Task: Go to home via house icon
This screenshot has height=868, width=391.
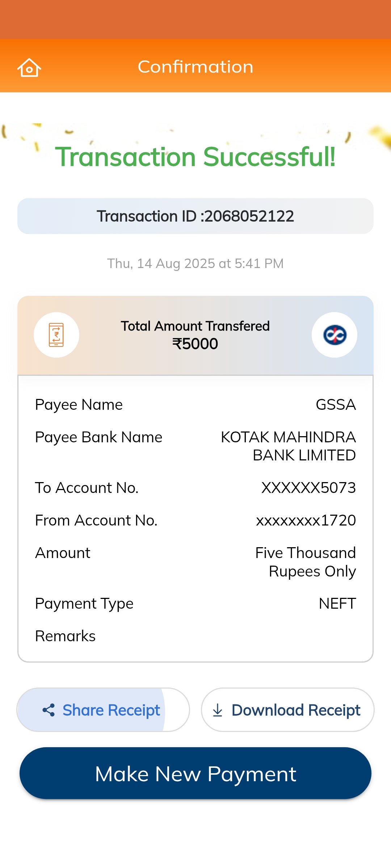Action: 29,67
